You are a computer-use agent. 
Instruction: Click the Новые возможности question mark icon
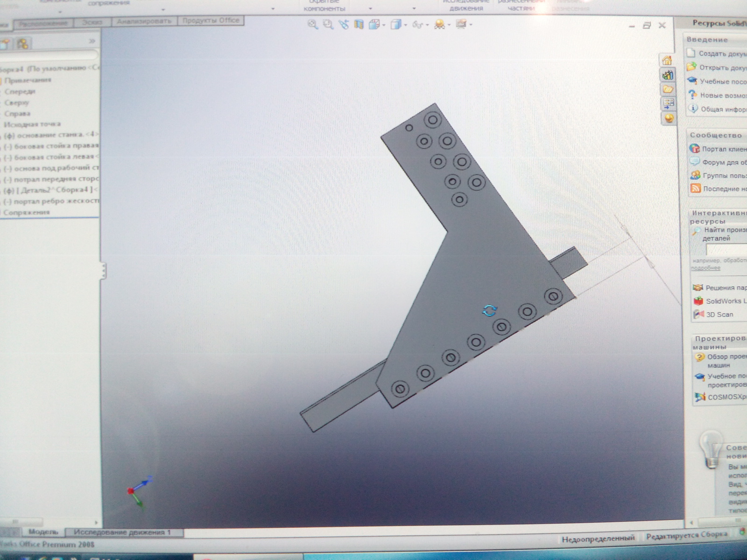pos(693,95)
